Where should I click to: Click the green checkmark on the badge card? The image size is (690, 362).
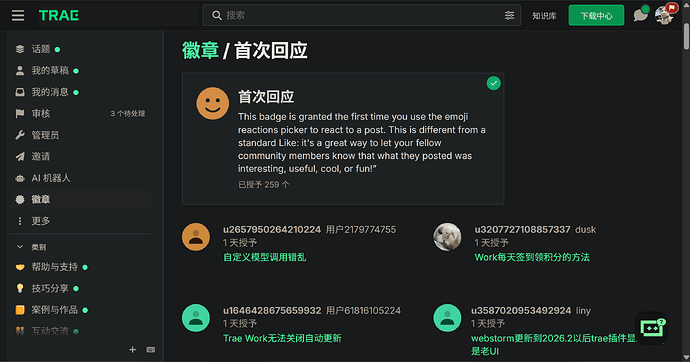click(494, 83)
